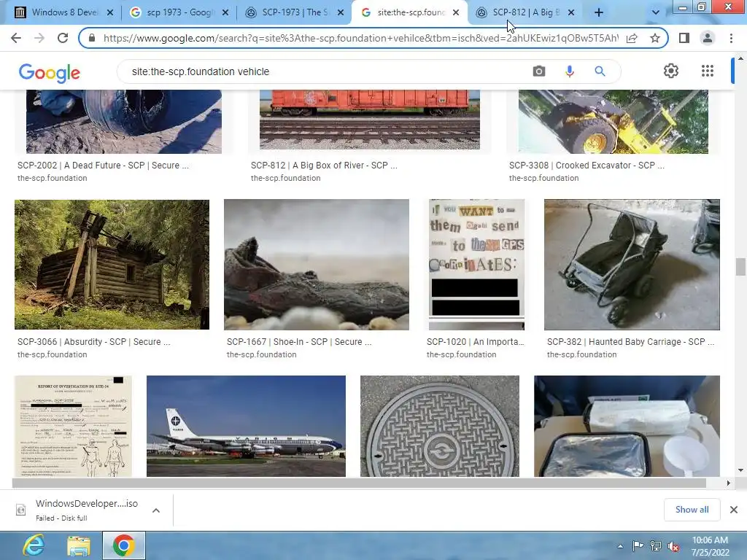
Task: Click the vertical scrollbar thumb
Action: click(740, 267)
